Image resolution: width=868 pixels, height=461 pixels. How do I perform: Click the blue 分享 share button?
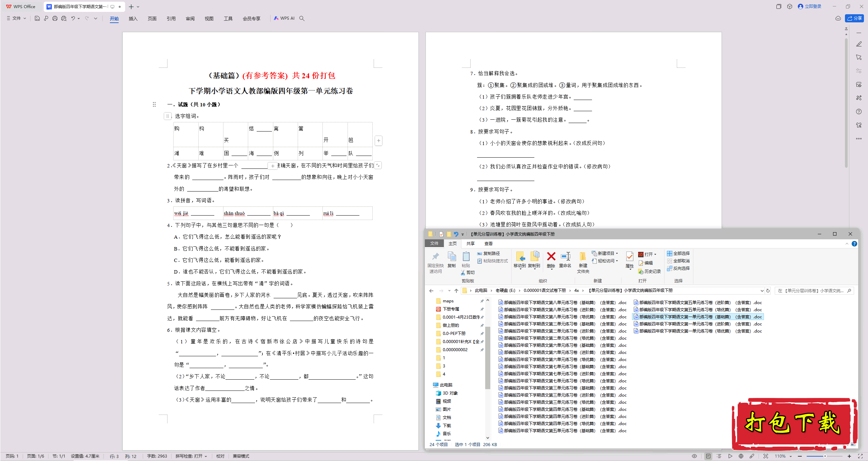854,18
